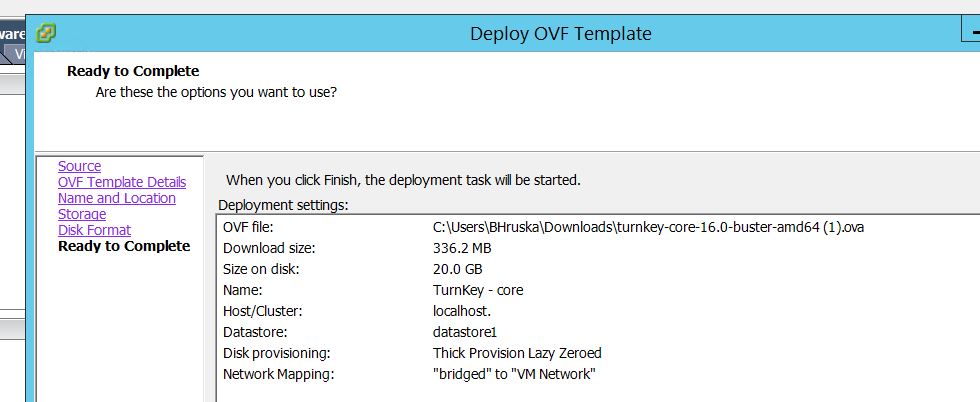Open the Disk Format step
Image resolution: width=980 pixels, height=402 pixels.
coord(94,230)
